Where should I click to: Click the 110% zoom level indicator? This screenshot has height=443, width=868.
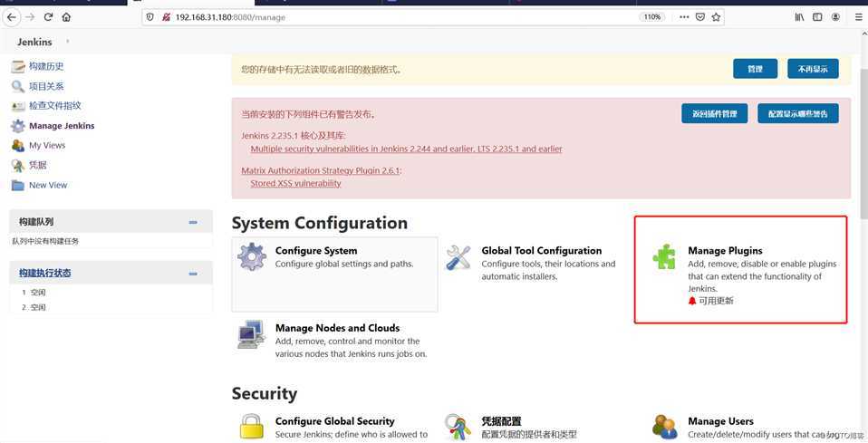(x=651, y=17)
